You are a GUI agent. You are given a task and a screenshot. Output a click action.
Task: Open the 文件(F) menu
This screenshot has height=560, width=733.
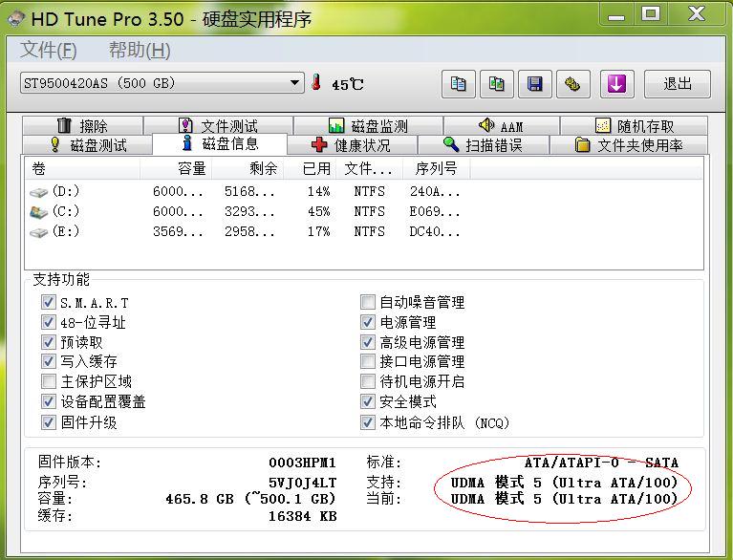pyautogui.click(x=49, y=50)
